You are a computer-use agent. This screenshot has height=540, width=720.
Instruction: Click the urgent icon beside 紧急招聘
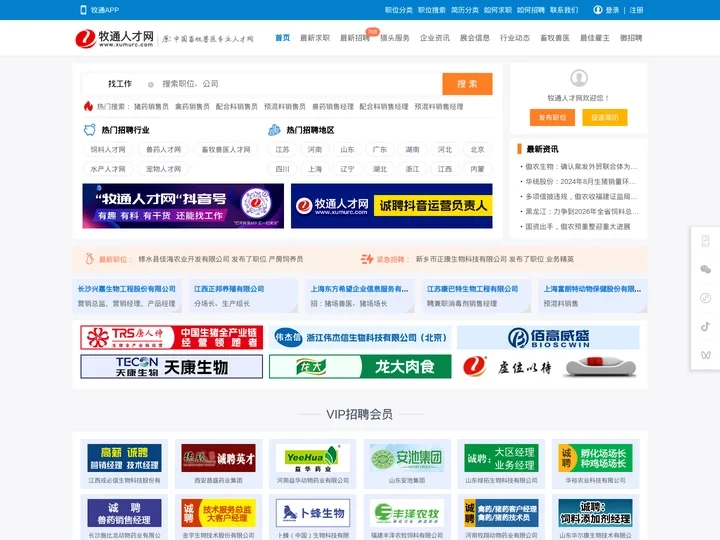pos(366,259)
